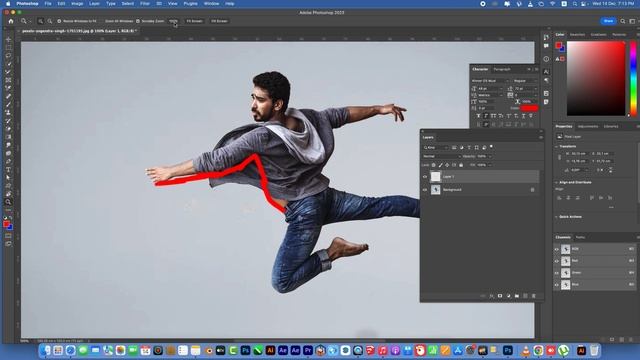Toggle Green channel visibility eye

[x=557, y=273]
